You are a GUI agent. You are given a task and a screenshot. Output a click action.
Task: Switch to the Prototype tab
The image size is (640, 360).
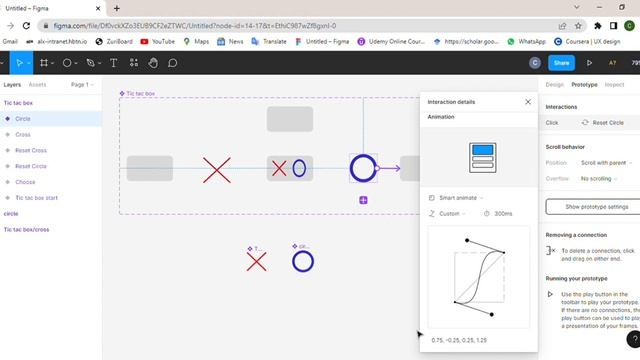click(x=584, y=84)
